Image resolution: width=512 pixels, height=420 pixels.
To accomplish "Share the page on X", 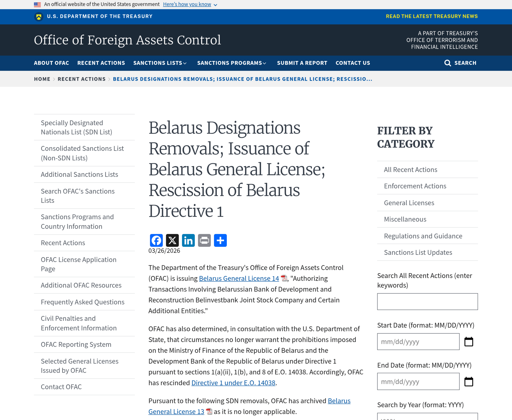I will point(172,240).
